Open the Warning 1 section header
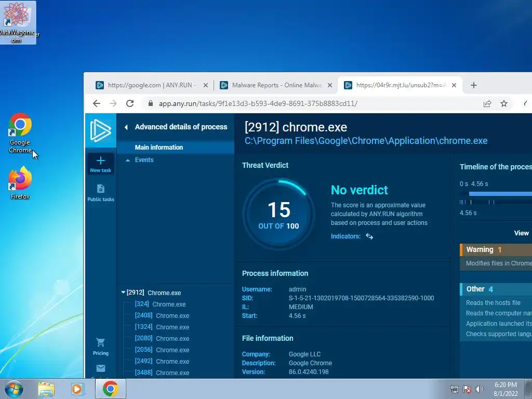The height and width of the screenshot is (399, 532). 496,250
